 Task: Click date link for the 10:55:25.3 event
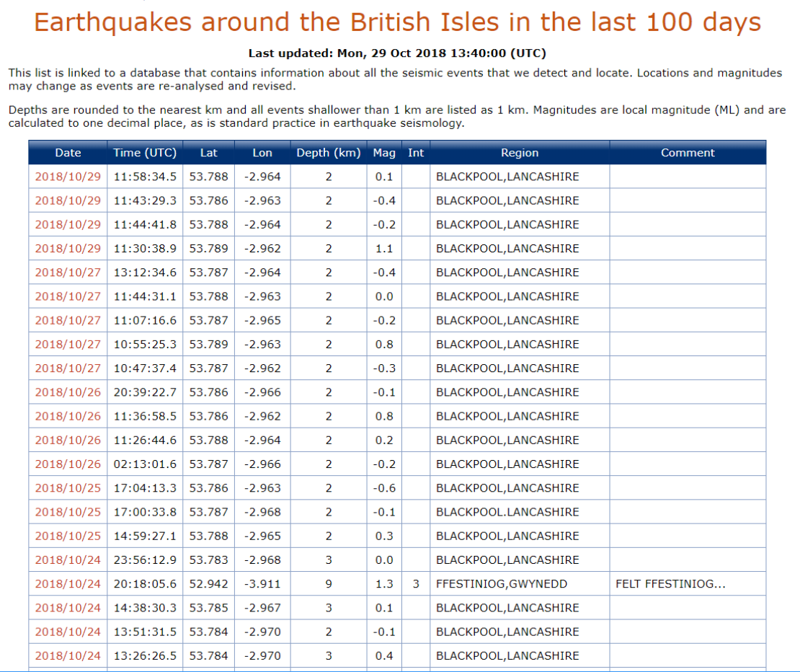click(x=68, y=344)
